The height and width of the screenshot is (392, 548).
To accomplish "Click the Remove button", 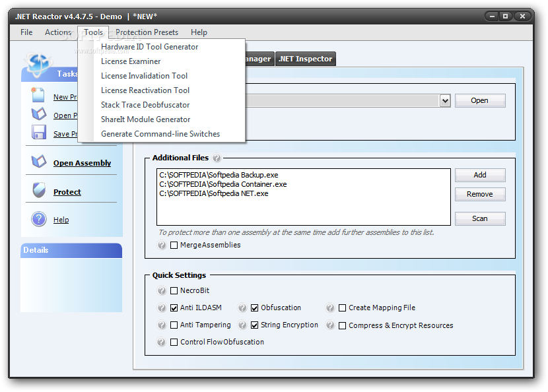I will 480,194.
